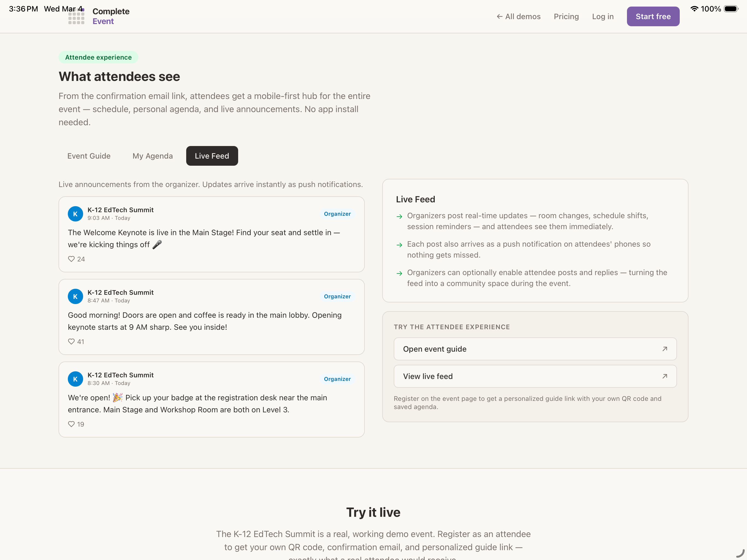Click the Attendee experience tag pill
The height and width of the screenshot is (560, 747).
click(x=98, y=57)
